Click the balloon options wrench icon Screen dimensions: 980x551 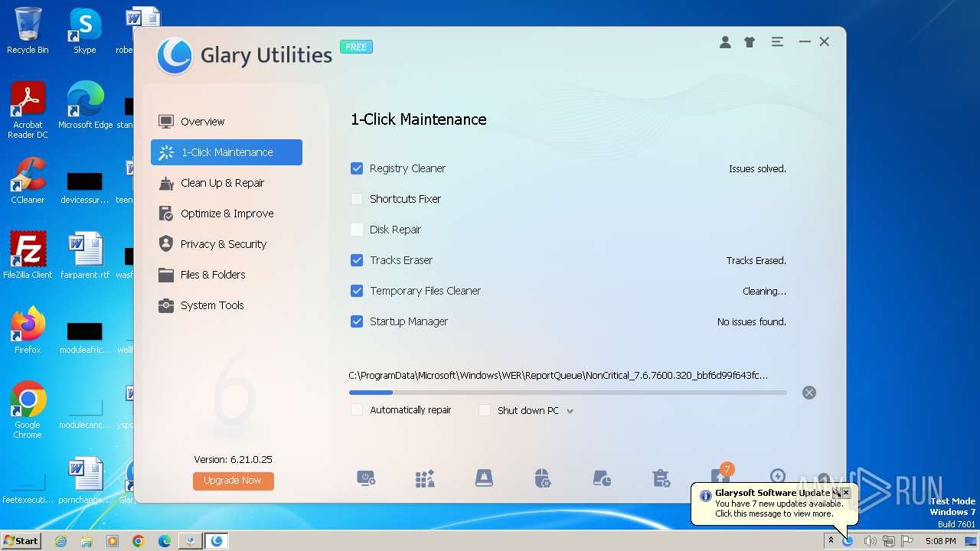pos(837,493)
